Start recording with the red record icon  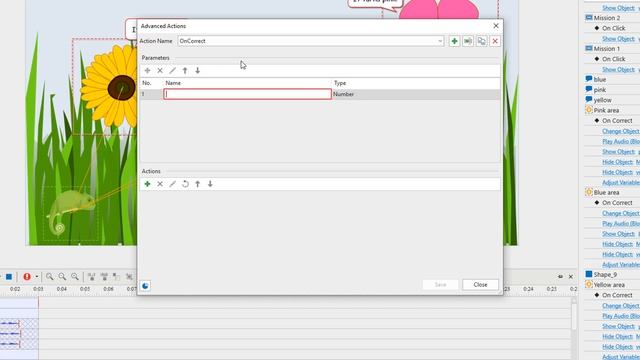(x=27, y=277)
